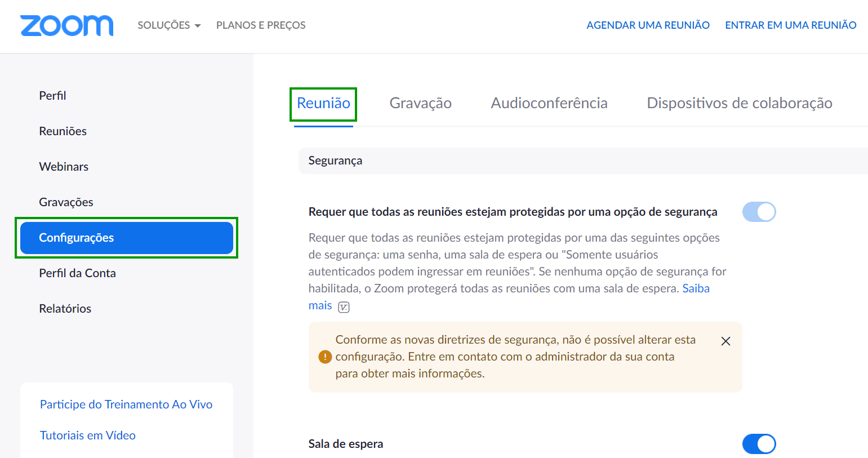Switch to the Gravação tab
Image resolution: width=868 pixels, height=458 pixels.
[x=420, y=103]
